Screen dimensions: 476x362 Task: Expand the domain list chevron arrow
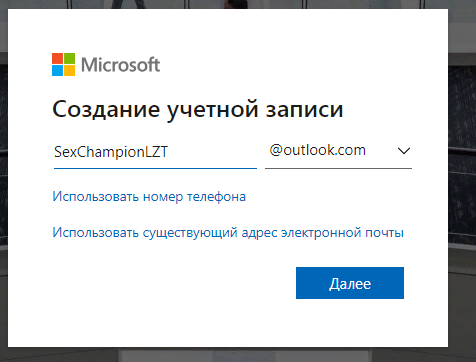point(404,151)
